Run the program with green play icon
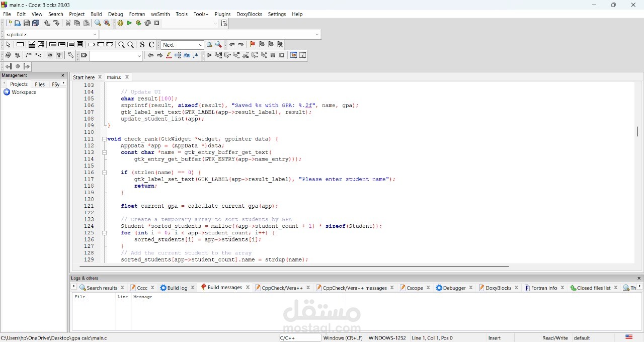 pos(129,23)
